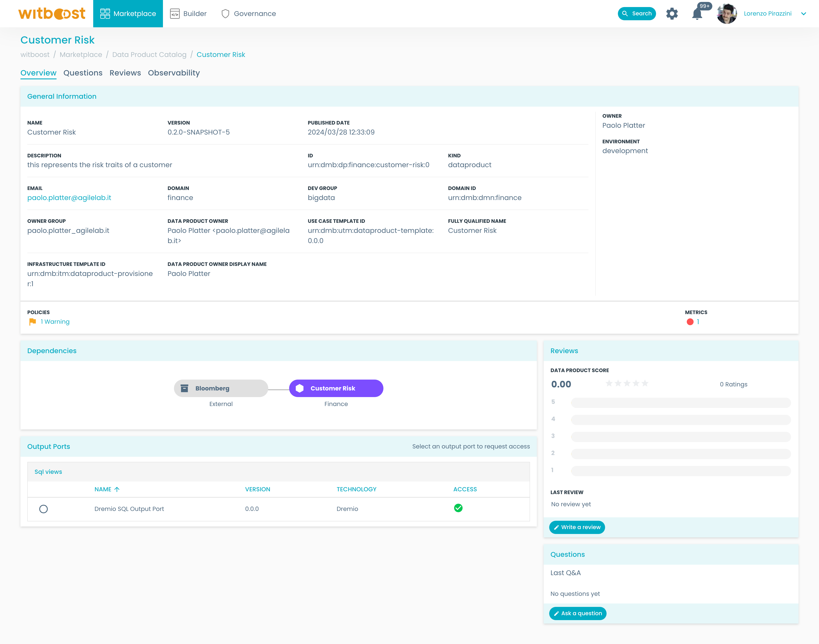819x644 pixels.
Task: Switch to the Questions tab
Action: pyautogui.click(x=83, y=73)
